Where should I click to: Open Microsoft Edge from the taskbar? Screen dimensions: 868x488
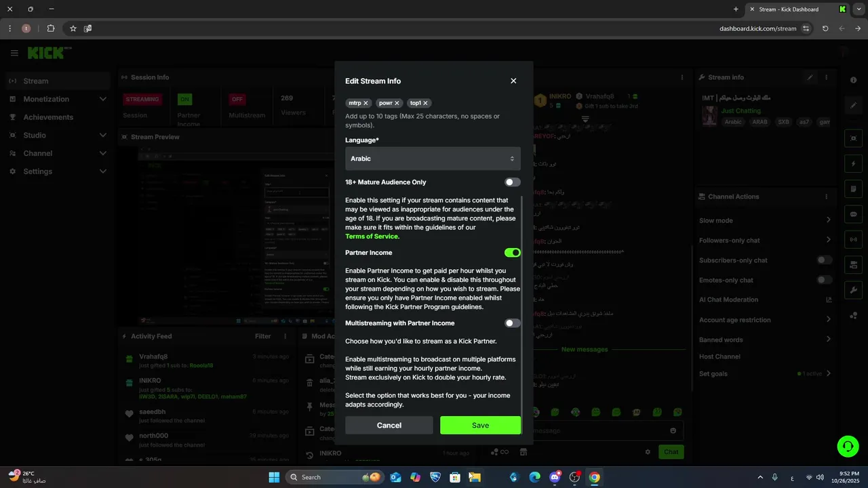[x=534, y=477]
